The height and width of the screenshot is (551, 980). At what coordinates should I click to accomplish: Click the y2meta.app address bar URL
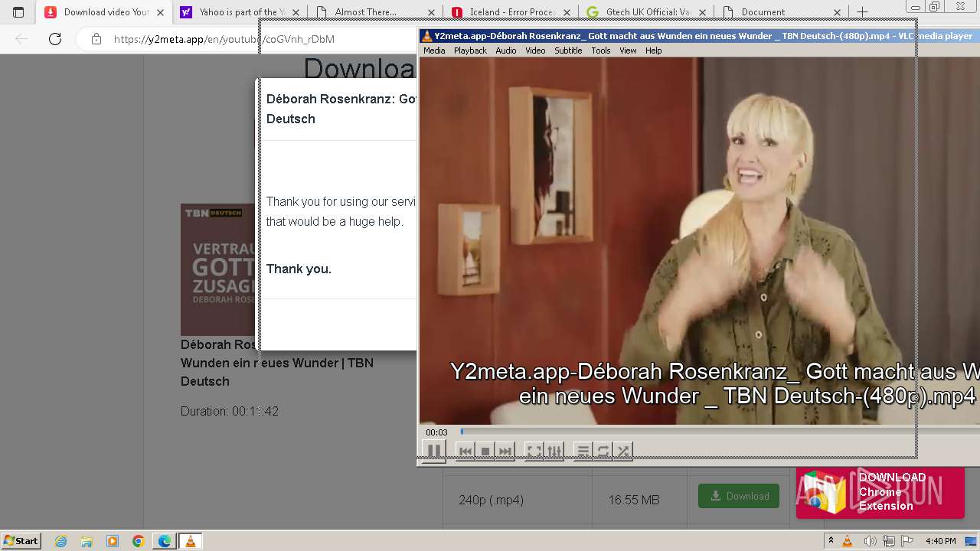[x=224, y=39]
